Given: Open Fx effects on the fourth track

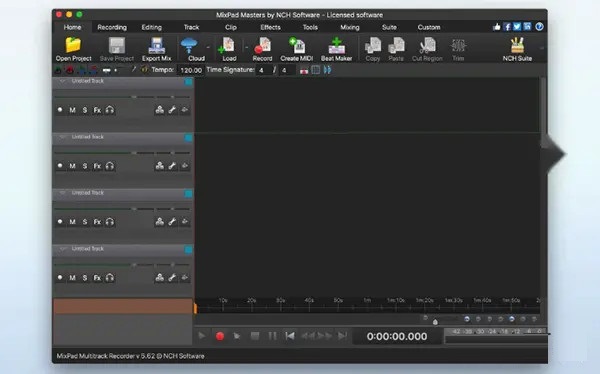Looking at the screenshot, I should [x=97, y=278].
